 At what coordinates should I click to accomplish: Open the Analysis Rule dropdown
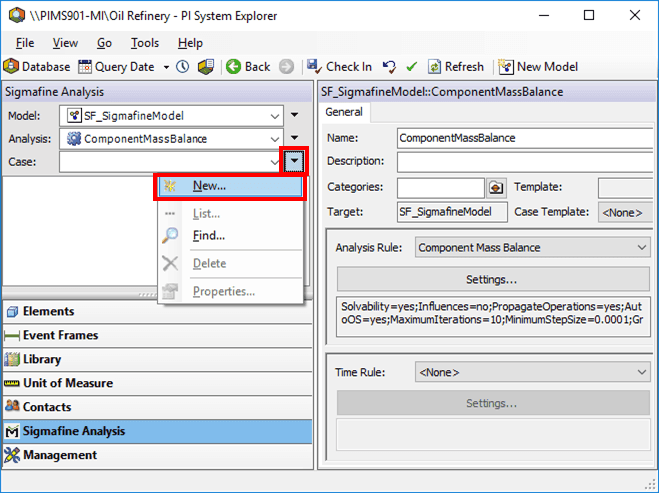pos(532,248)
